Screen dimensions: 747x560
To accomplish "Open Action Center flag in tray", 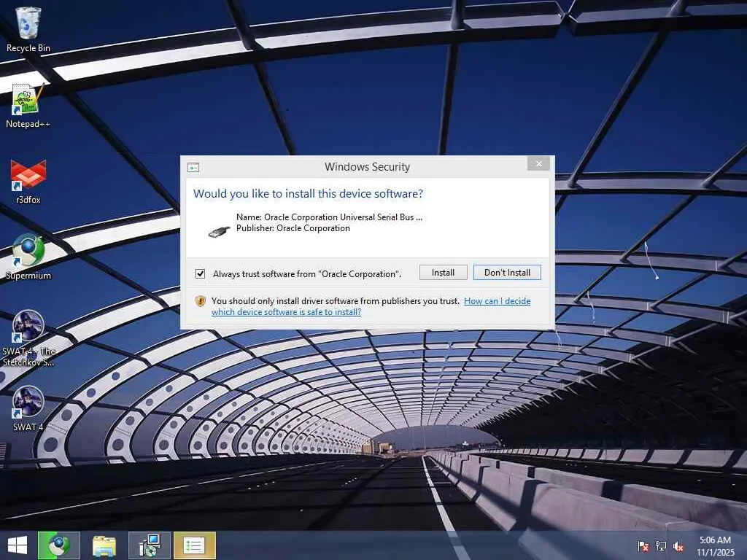I will click(x=643, y=546).
